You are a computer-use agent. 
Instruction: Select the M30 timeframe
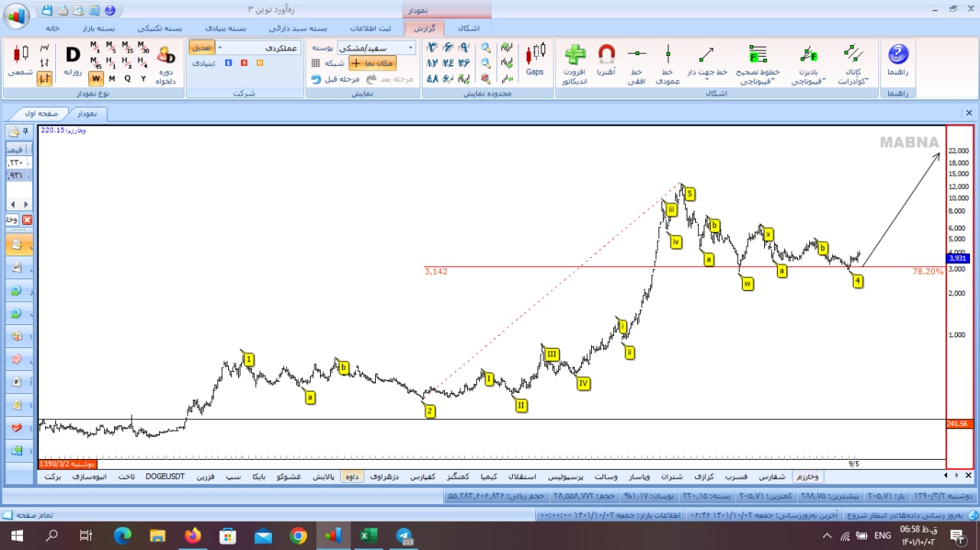(x=144, y=47)
